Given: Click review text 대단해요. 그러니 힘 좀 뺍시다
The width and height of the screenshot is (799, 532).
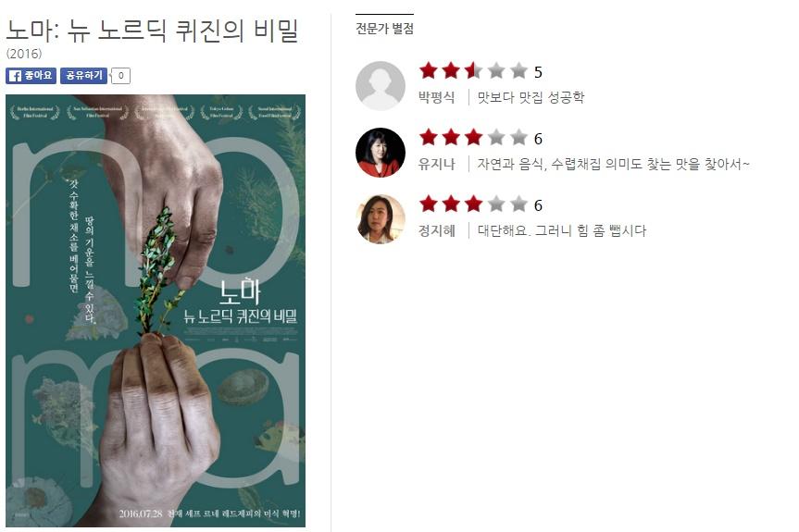Looking at the screenshot, I should 562,230.
